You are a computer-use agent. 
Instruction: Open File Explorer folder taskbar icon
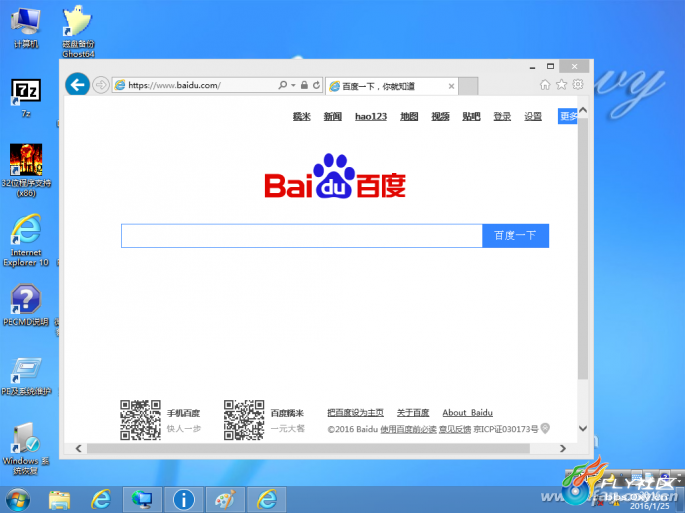(59, 500)
